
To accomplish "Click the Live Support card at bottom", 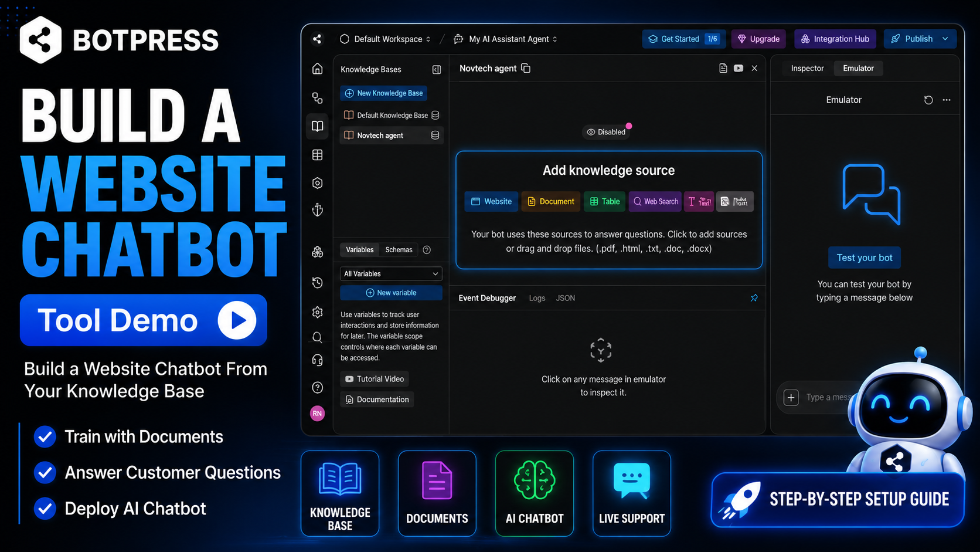I will [x=632, y=493].
